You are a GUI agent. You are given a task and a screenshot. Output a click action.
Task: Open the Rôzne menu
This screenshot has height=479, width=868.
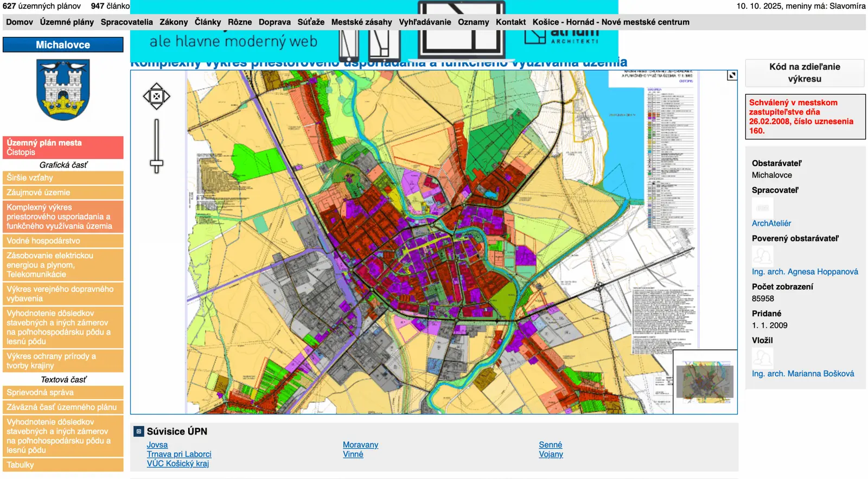point(240,22)
